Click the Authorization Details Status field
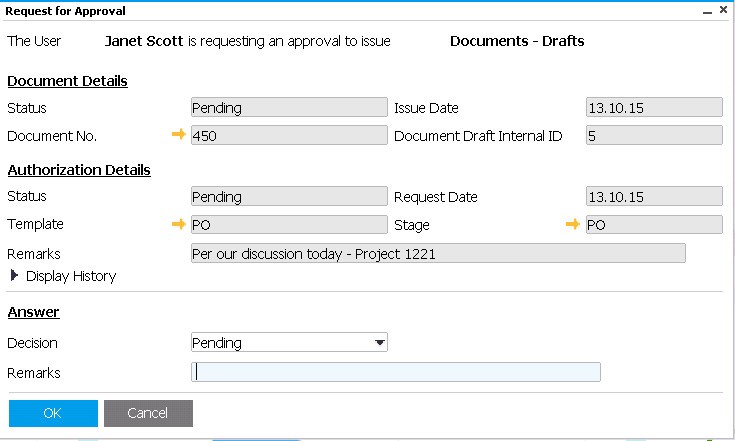 click(x=289, y=197)
